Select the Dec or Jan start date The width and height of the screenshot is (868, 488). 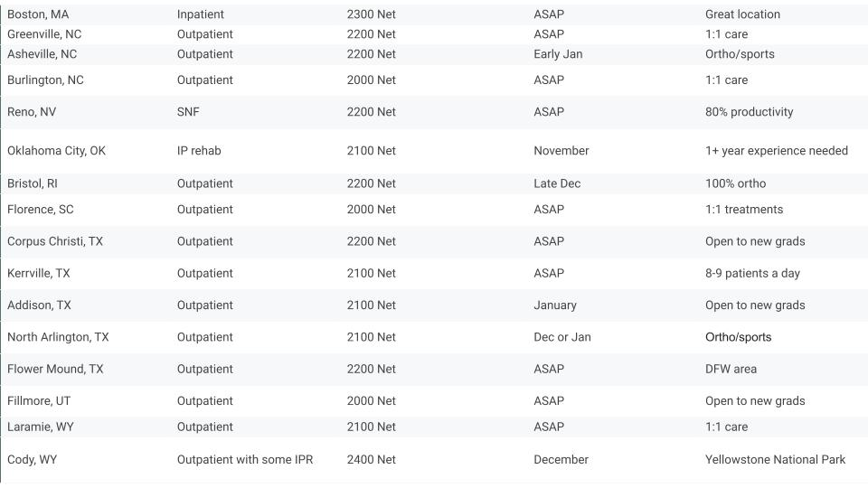(x=561, y=337)
